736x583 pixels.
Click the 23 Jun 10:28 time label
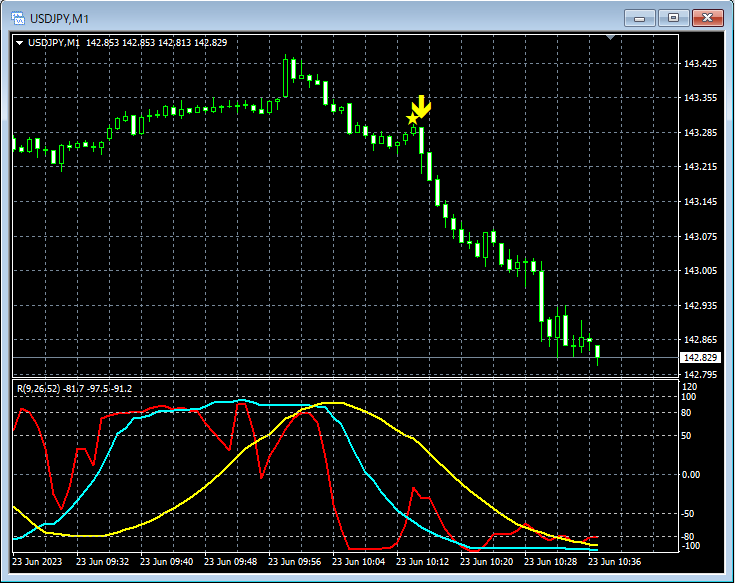pos(551,561)
